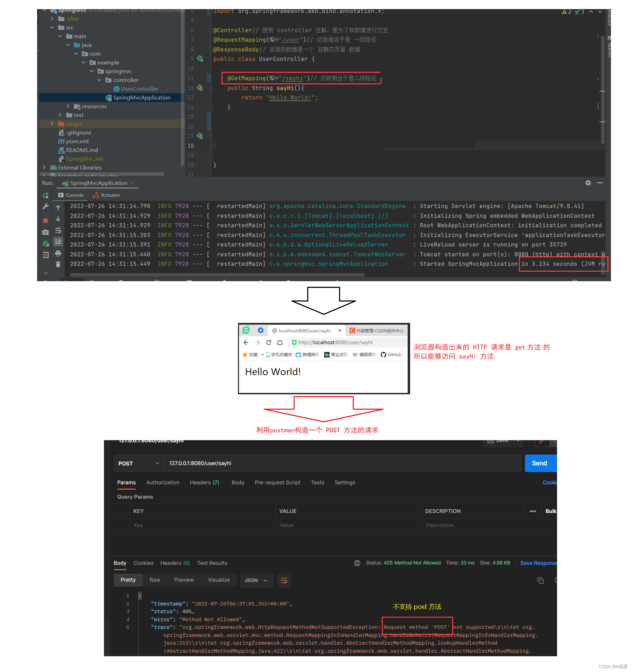Image resolution: width=633 pixels, height=672 pixels.
Task: Toggle the bookmark star in the browser bar
Action: [245, 354]
